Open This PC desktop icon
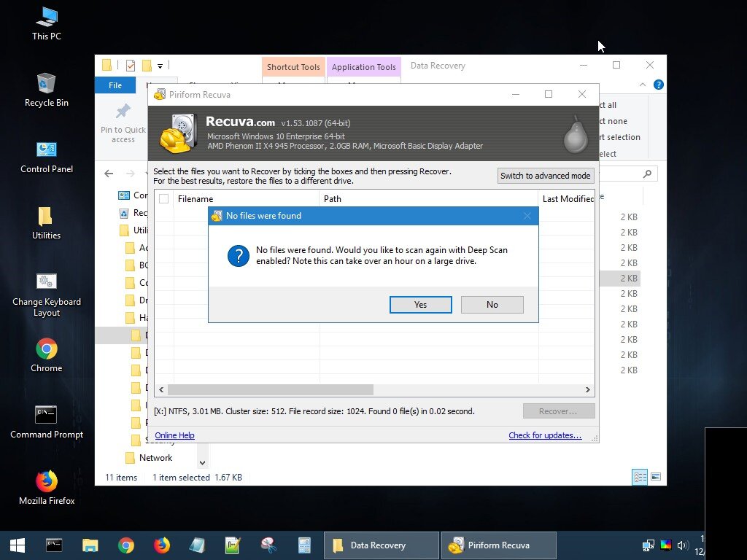 pyautogui.click(x=47, y=24)
